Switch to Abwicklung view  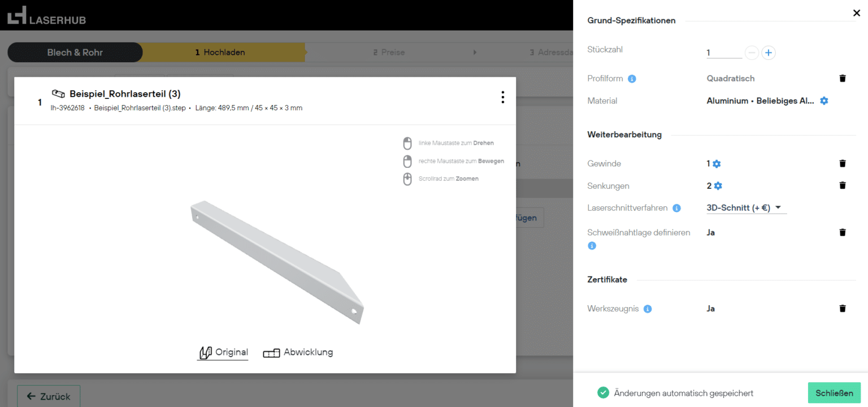pos(298,353)
